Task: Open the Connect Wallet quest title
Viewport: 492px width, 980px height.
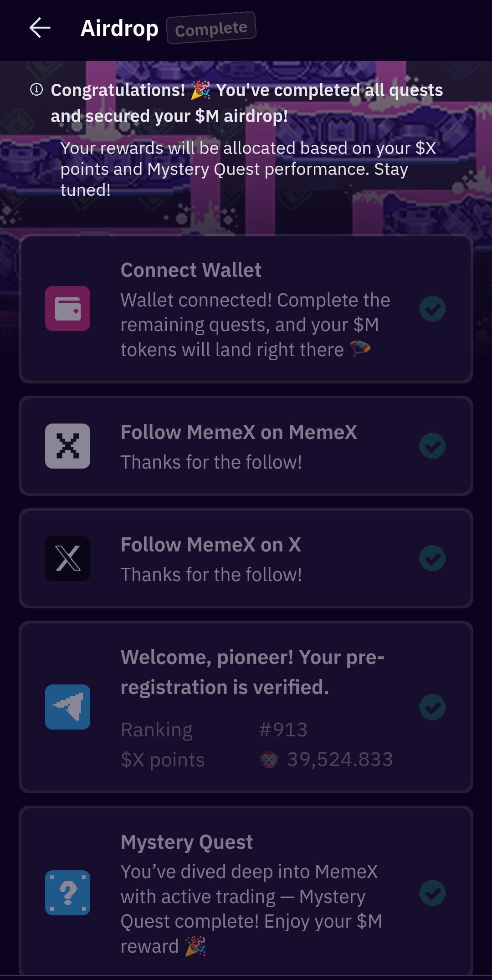Action: click(x=191, y=270)
